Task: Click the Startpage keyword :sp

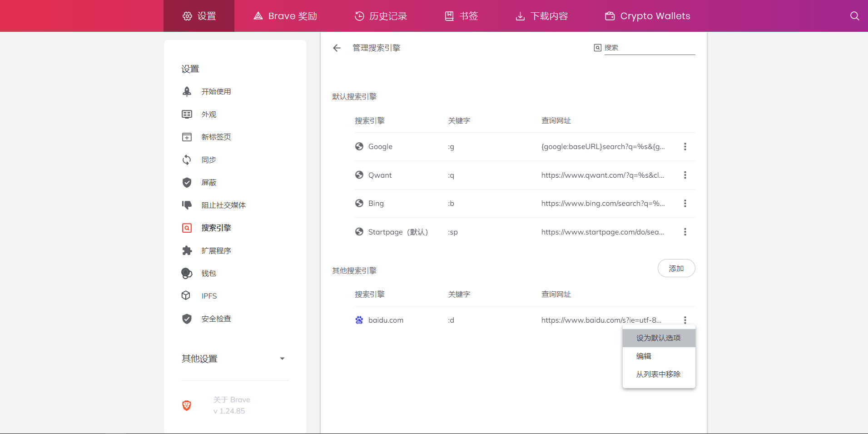Action: tap(453, 232)
